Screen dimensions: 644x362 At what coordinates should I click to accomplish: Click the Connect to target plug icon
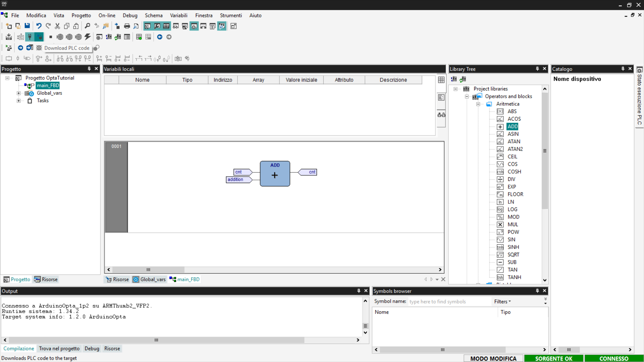pyautogui.click(x=30, y=37)
